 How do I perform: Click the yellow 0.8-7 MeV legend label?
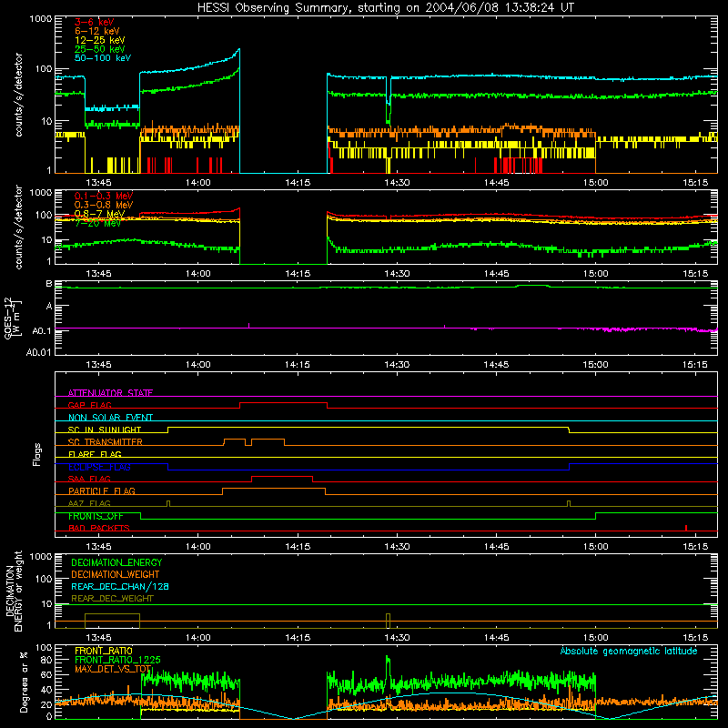99,214
